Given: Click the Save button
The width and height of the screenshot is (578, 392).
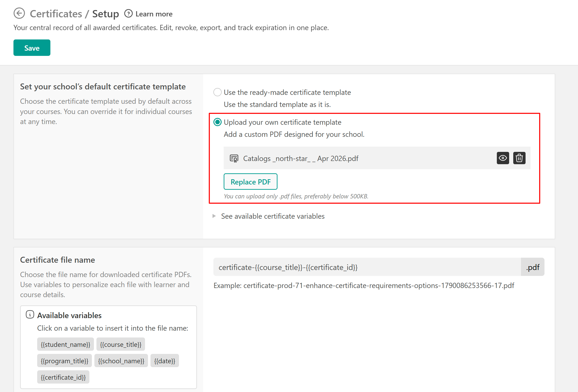Looking at the screenshot, I should point(32,48).
